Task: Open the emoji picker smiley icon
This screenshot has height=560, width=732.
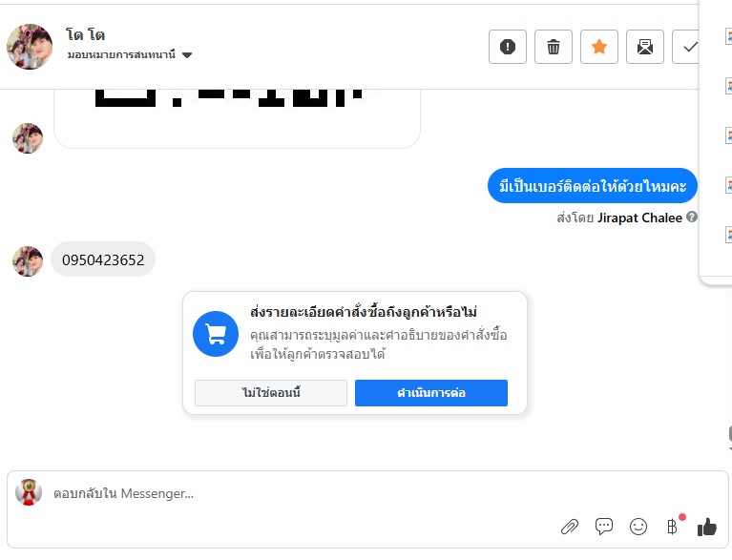Action: pos(638,526)
